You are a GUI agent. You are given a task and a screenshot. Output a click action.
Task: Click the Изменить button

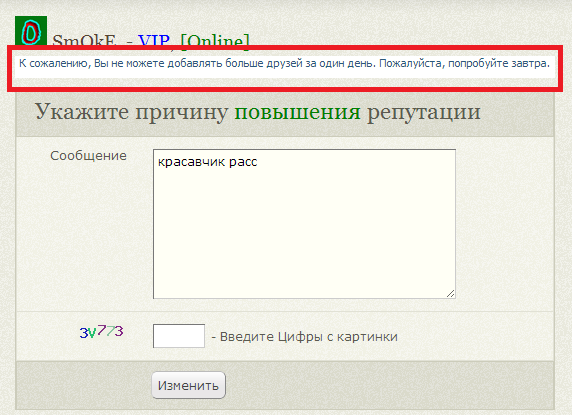click(x=189, y=385)
